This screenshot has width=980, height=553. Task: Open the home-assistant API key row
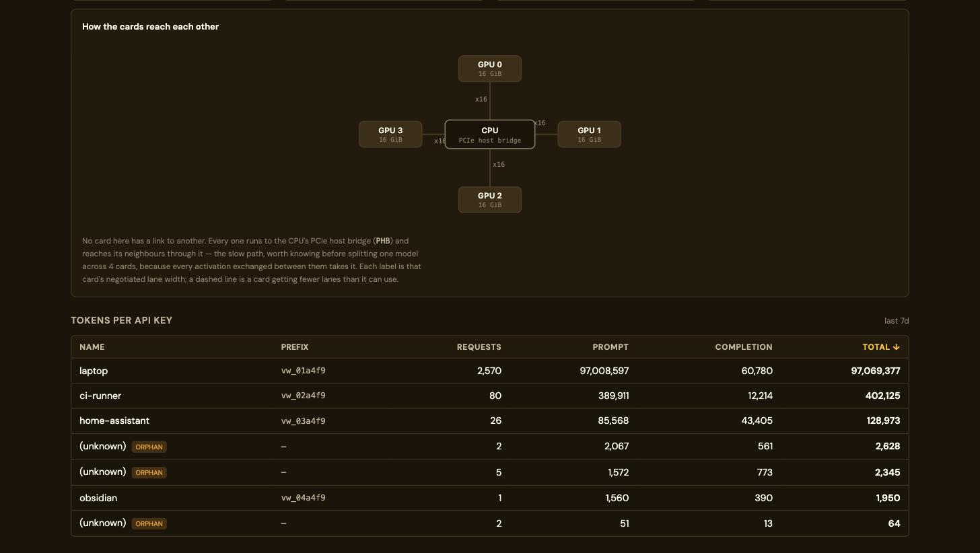point(490,420)
